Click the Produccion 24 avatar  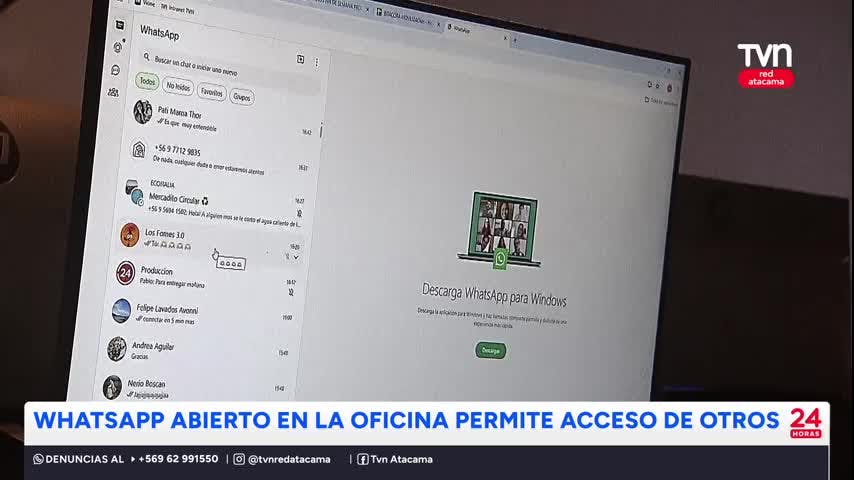[125, 274]
